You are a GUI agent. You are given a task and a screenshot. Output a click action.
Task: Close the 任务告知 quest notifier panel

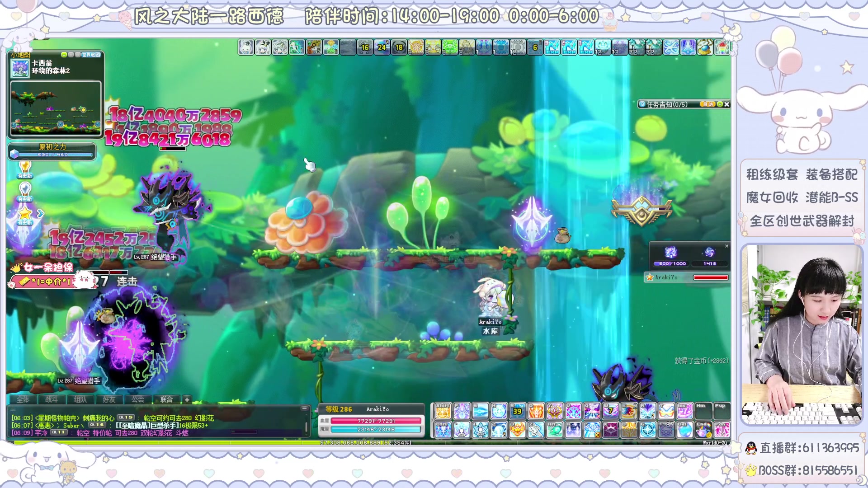[727, 104]
